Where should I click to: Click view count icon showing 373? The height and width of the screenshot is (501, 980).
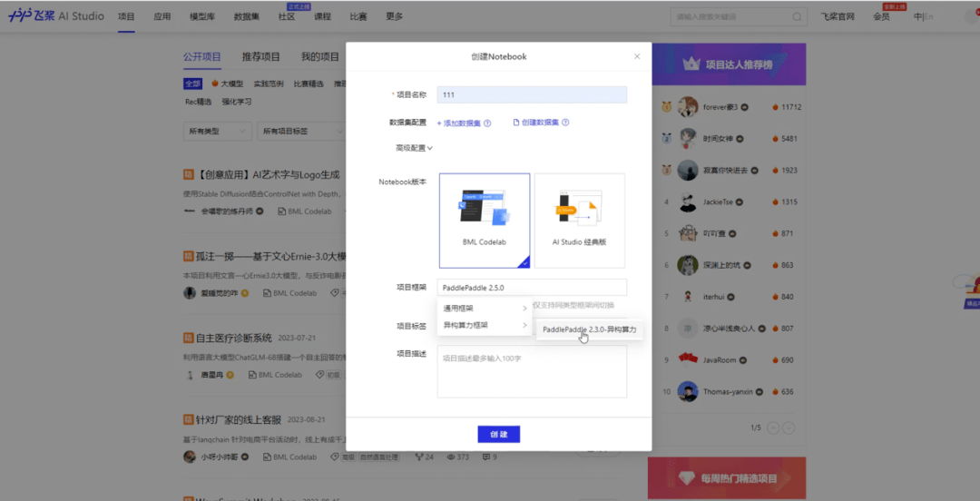[451, 457]
